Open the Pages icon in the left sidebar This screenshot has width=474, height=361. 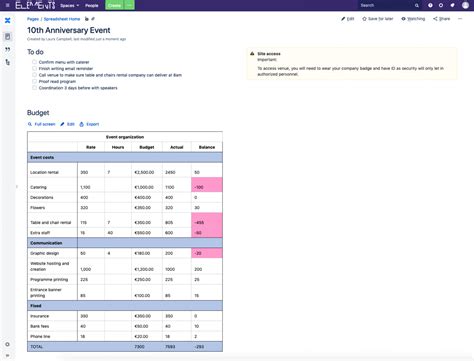[7, 36]
